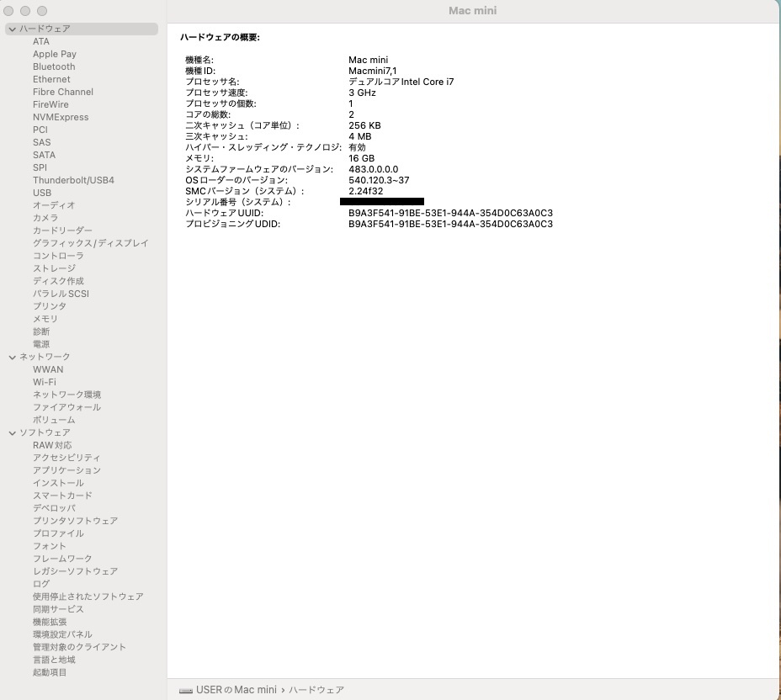Select 環境設定パネル in the sidebar

[x=62, y=634]
